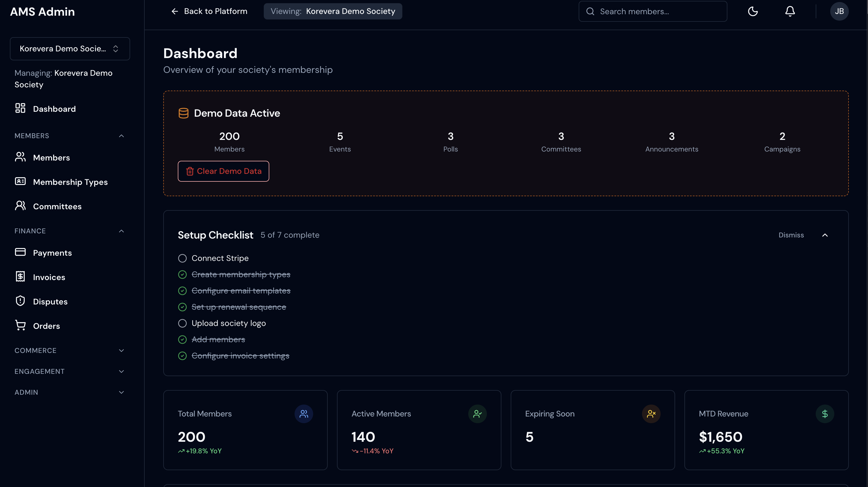Open the Payments page
The width and height of the screenshot is (868, 487).
click(70, 253)
